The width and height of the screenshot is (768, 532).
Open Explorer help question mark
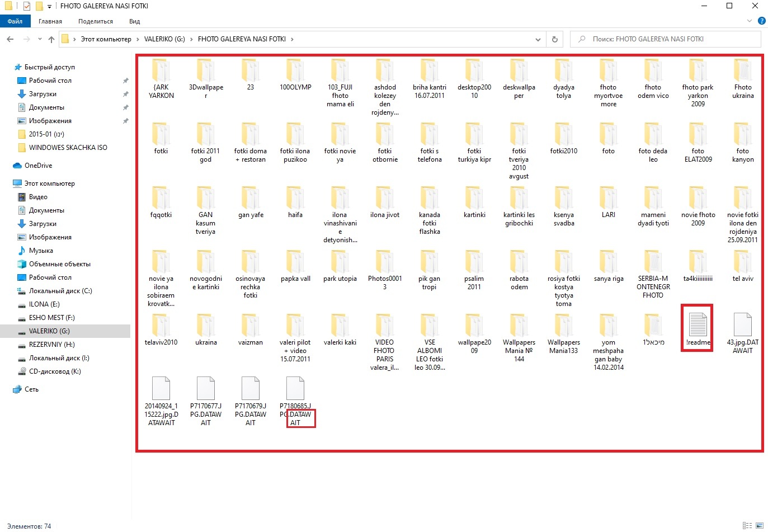[761, 21]
